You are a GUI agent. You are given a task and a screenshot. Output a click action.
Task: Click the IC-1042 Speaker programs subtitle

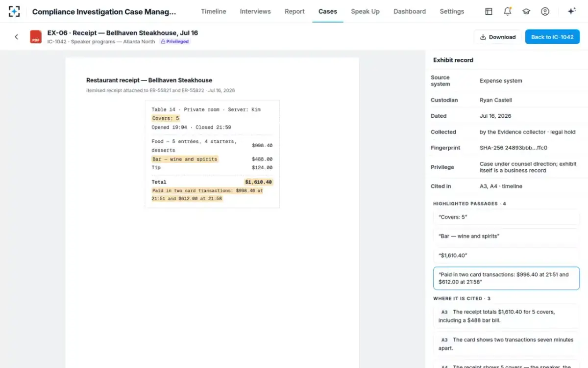[x=101, y=42]
